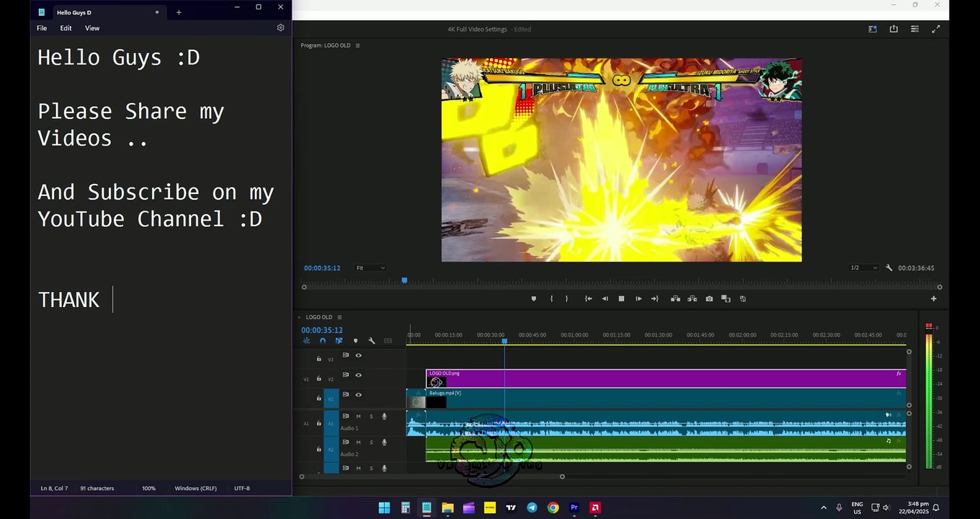Open Notepad Edit menu

coord(66,28)
